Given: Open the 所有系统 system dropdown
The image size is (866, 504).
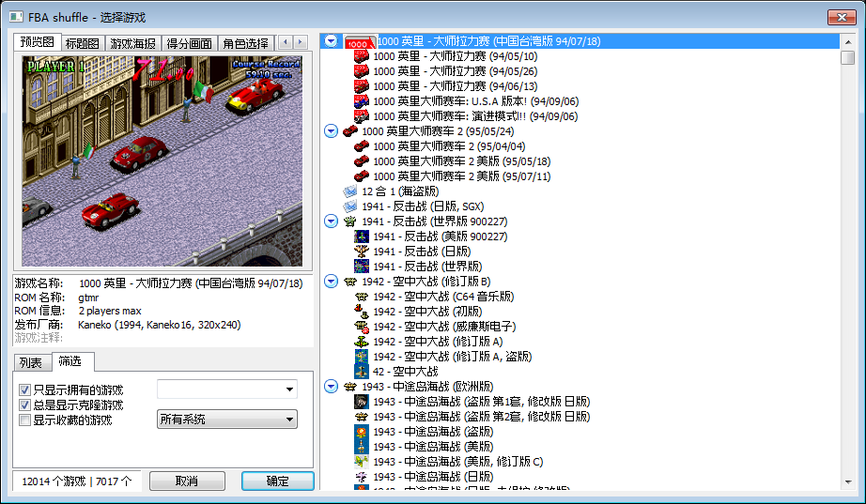Looking at the screenshot, I should click(x=227, y=420).
